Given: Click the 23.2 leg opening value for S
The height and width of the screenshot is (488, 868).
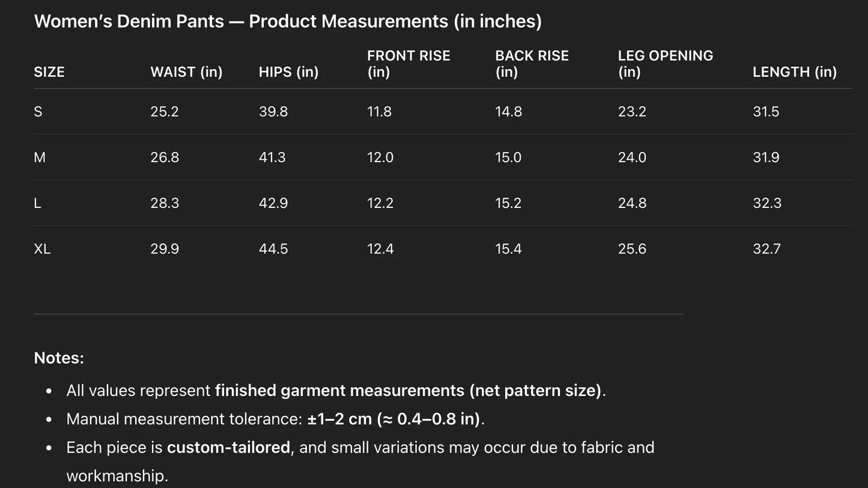Looking at the screenshot, I should point(632,112).
